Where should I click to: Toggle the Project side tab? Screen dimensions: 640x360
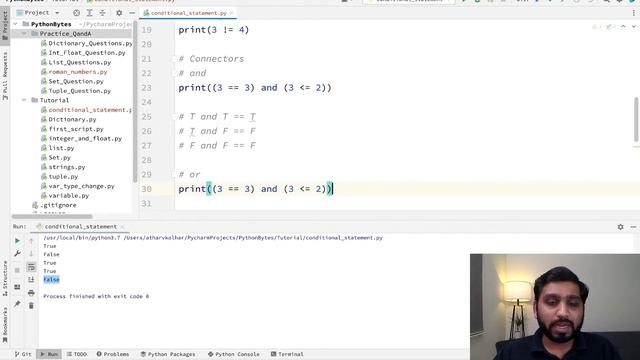coord(5,25)
